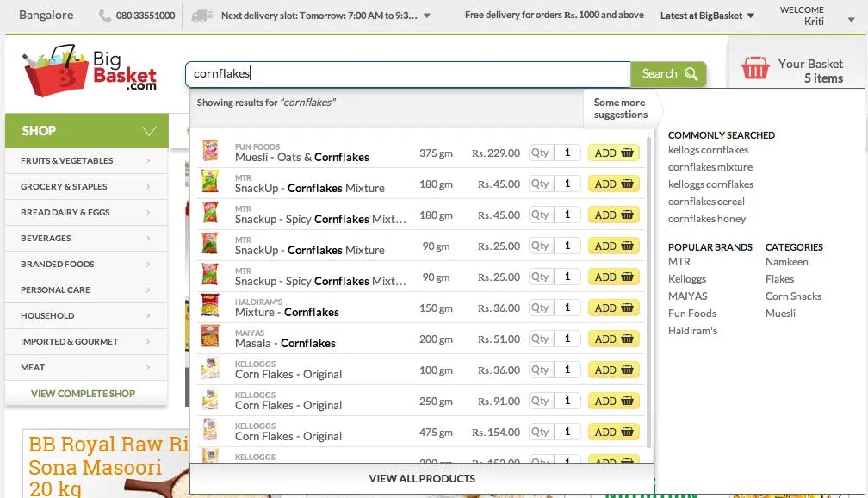Open Flakes category

click(779, 278)
